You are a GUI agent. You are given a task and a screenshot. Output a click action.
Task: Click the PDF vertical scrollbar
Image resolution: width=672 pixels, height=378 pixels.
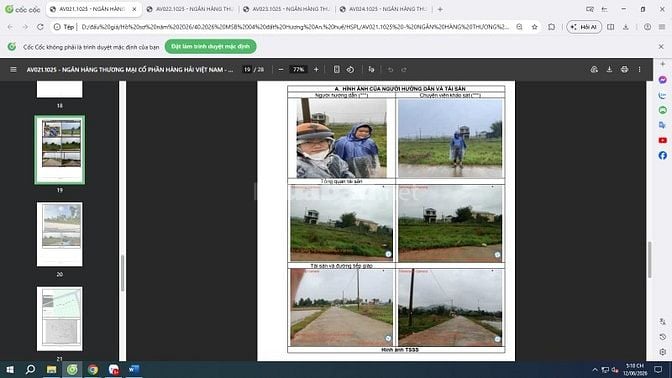coord(649,259)
